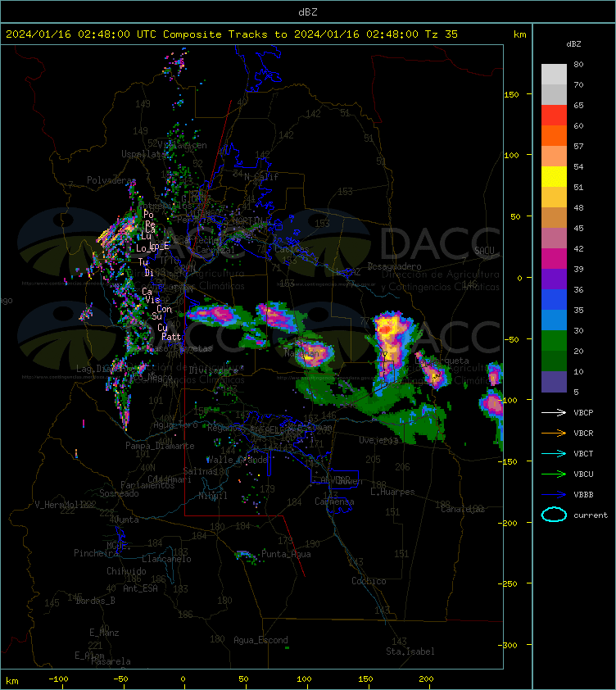
Task: Click the 'N_Calif' map label
Action: tap(261, 177)
